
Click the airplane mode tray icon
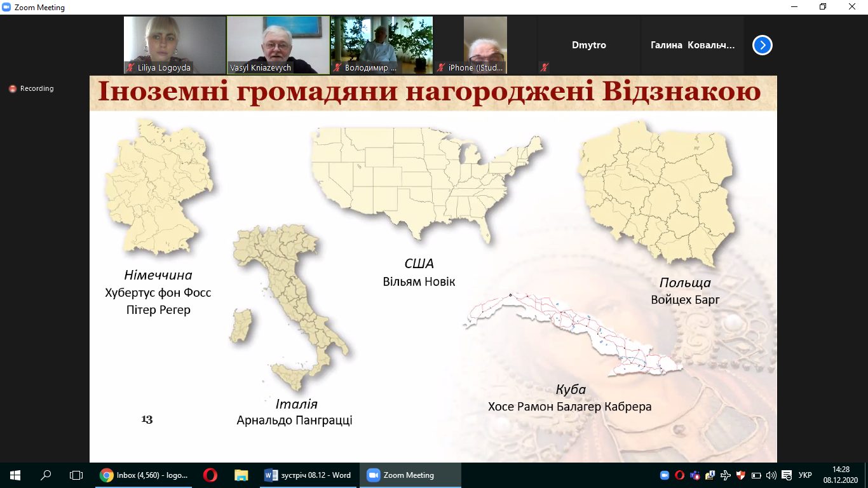(x=725, y=475)
